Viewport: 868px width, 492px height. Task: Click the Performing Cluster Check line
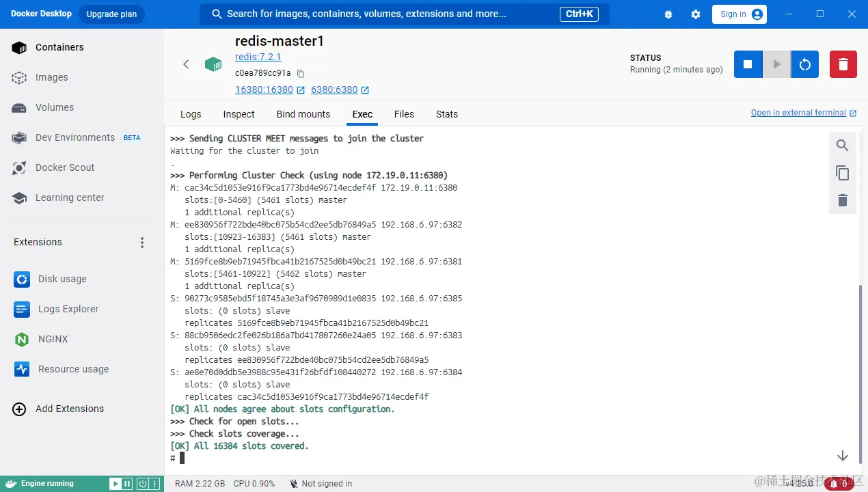pos(309,175)
